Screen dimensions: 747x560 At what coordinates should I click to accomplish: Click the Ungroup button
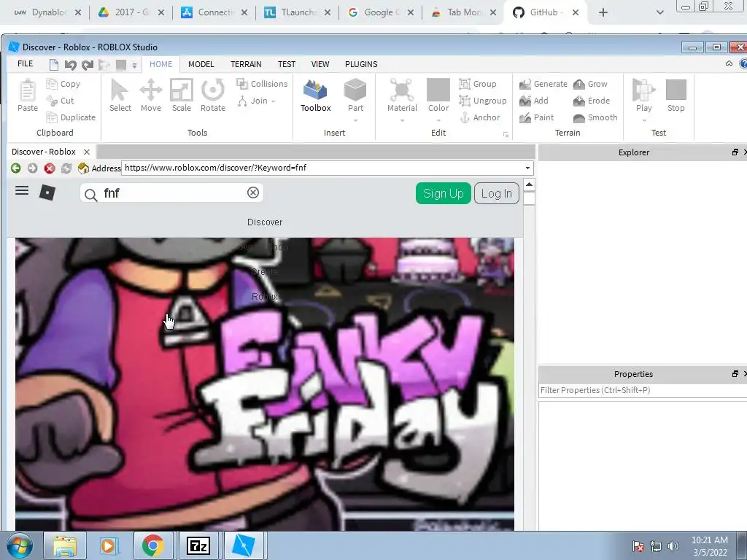coord(483,101)
